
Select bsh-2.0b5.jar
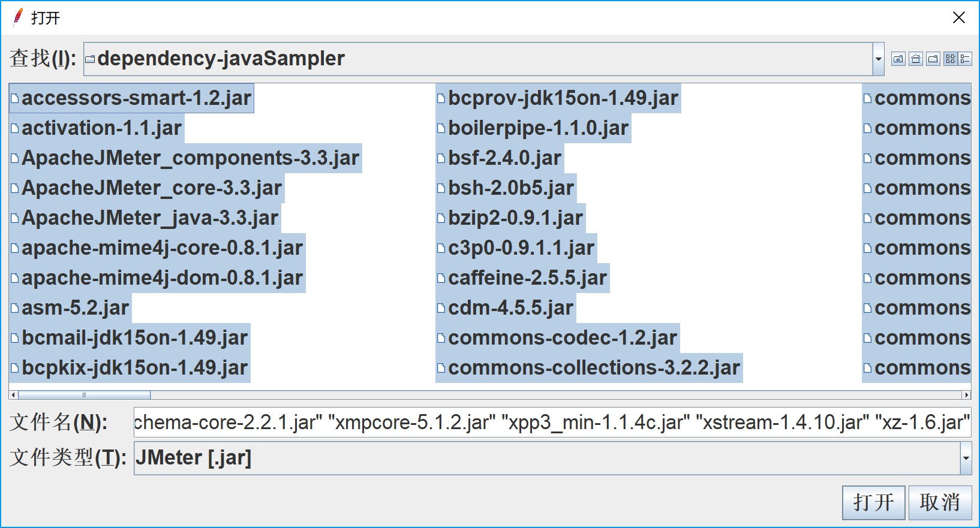click(x=506, y=188)
